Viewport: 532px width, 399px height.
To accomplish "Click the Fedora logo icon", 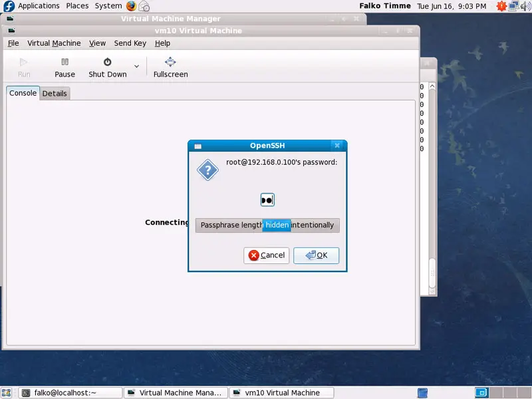I will tap(9, 6).
